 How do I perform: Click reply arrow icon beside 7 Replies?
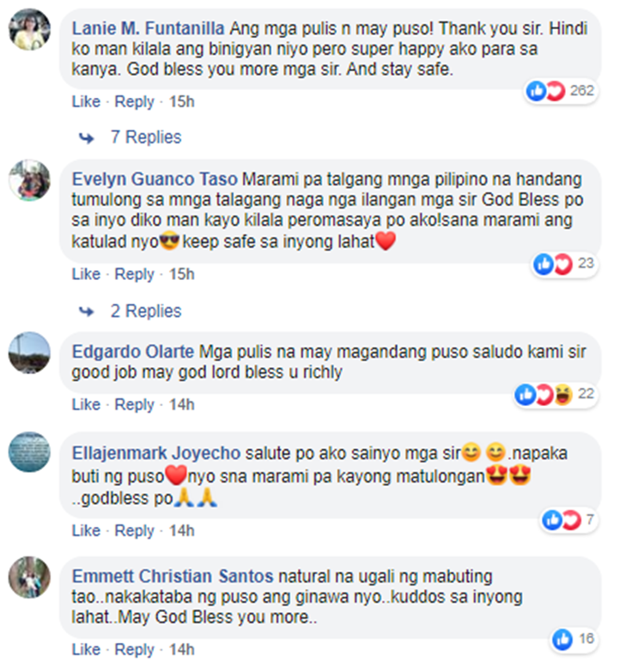tap(87, 138)
